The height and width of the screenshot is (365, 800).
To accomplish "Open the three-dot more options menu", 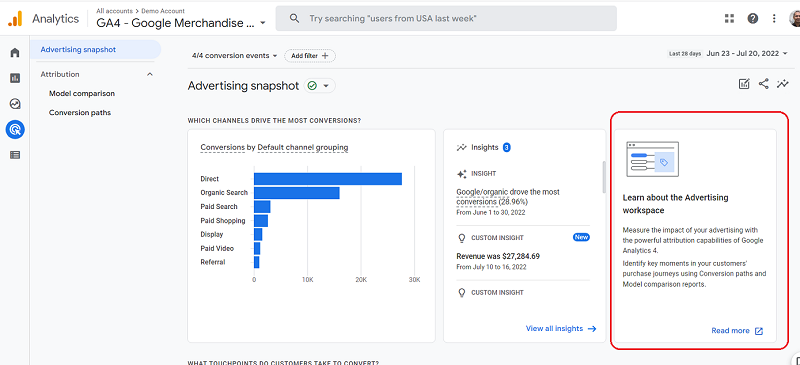I will pos(774,18).
